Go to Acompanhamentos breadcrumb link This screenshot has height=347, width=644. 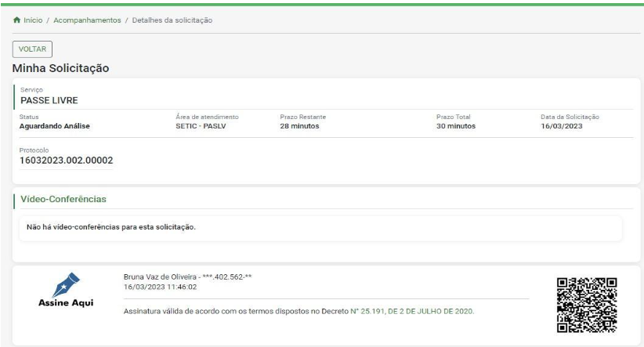87,20
